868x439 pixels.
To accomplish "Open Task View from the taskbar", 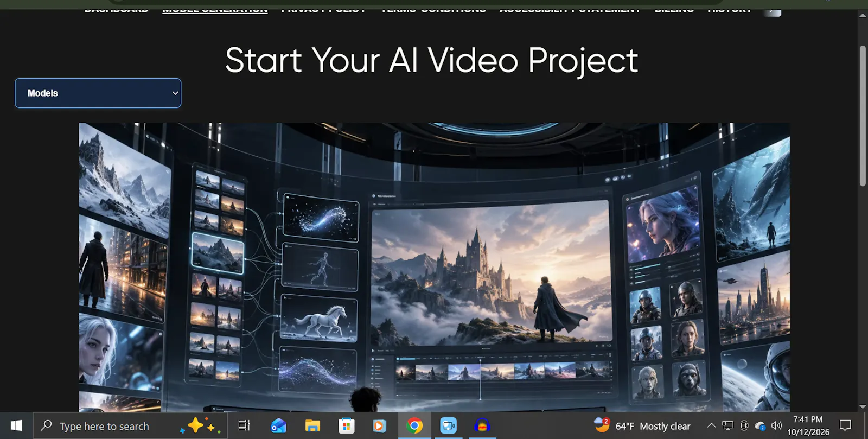I will coord(244,426).
